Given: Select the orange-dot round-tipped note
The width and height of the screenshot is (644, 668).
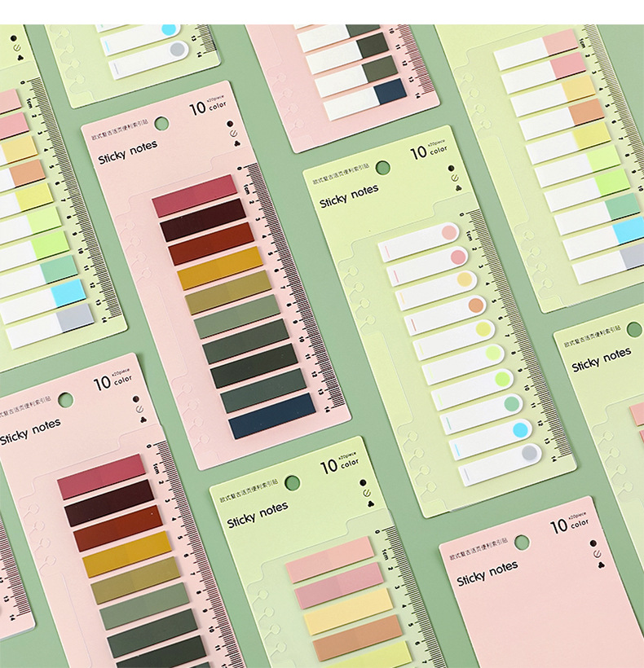Looking at the screenshot, I should coord(445,314).
